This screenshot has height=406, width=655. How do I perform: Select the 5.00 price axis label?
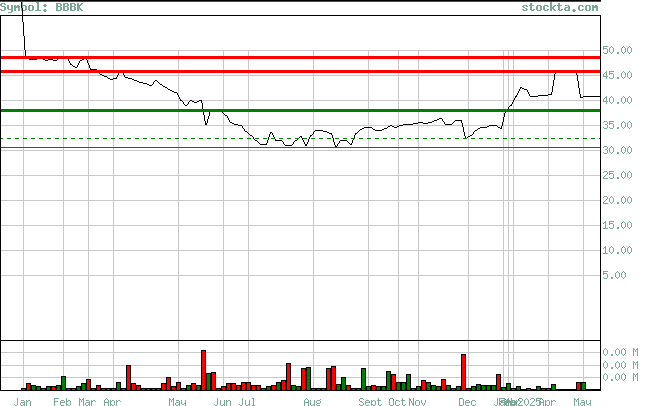tap(614, 276)
